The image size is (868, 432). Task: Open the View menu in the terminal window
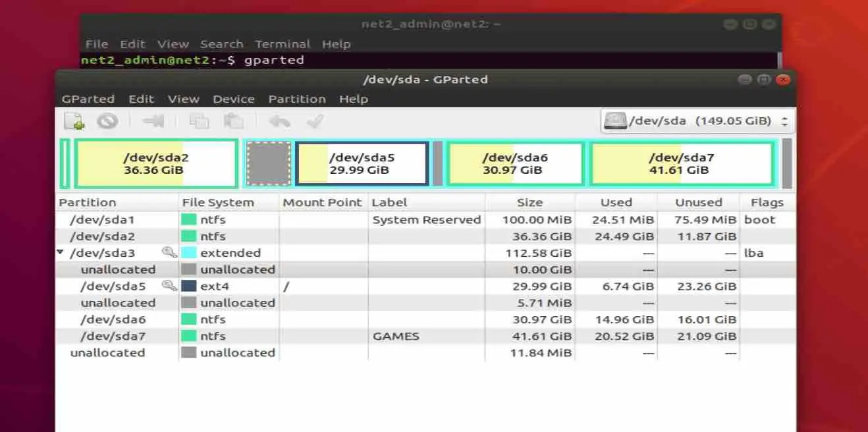click(173, 44)
